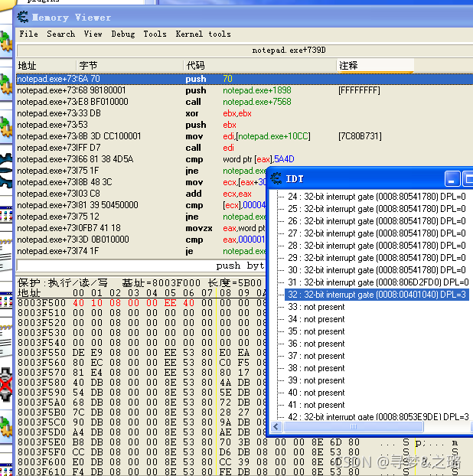Select IDT entry 25 interrupt gate
This screenshot has width=473, height=476.
[377, 209]
